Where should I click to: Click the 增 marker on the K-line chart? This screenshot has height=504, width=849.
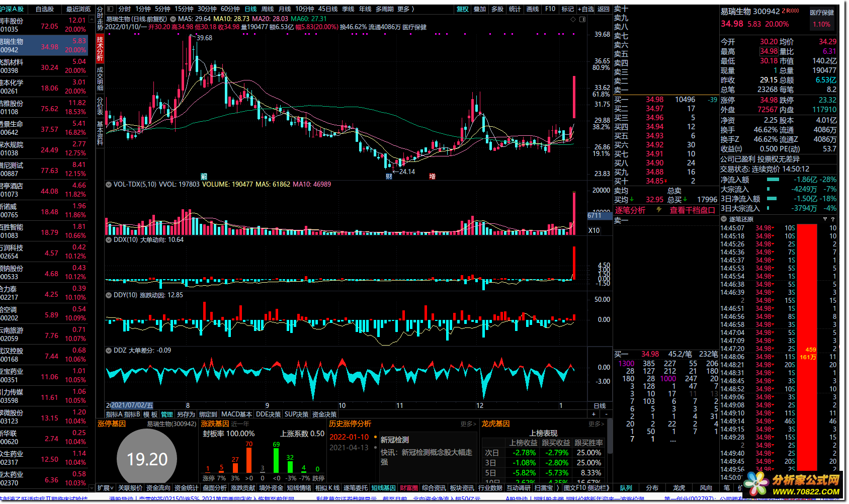click(x=432, y=176)
